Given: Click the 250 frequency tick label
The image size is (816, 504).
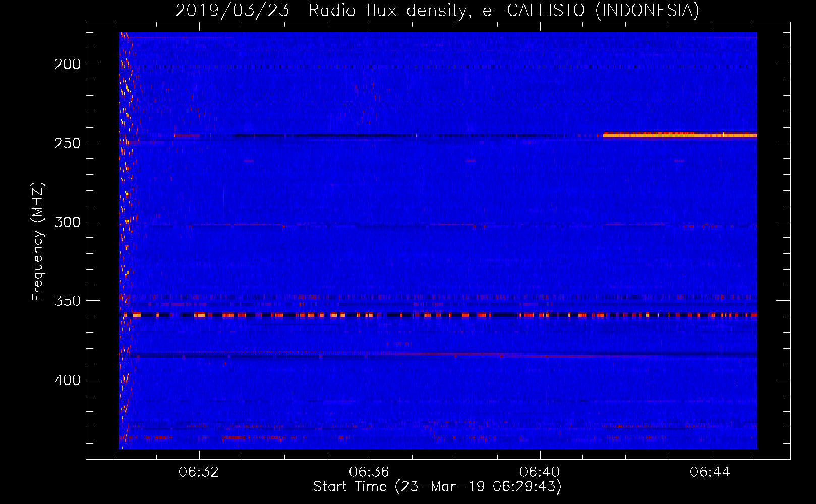Looking at the screenshot, I should coord(67,143).
